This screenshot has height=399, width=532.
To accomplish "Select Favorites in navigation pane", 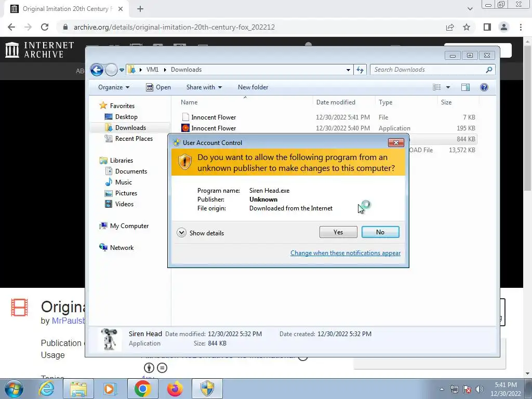I will [117, 106].
